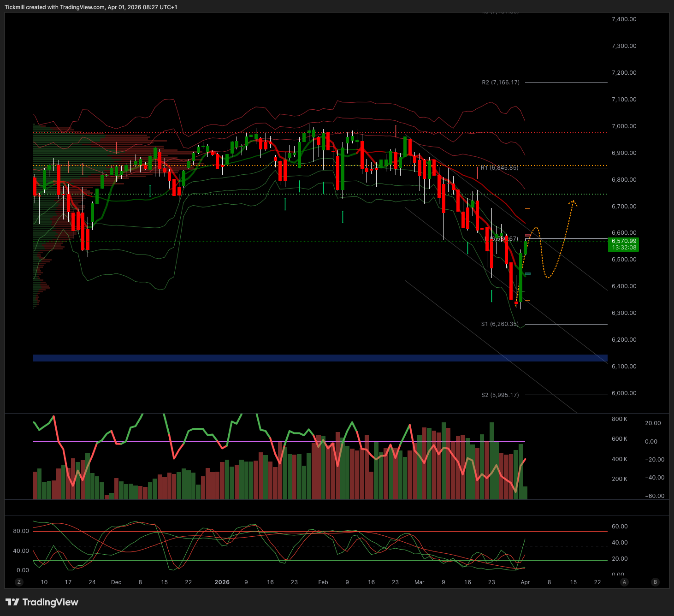Screen dimensions: 674x616
Task: Click the 800 K volume scale label
Action: [619, 419]
